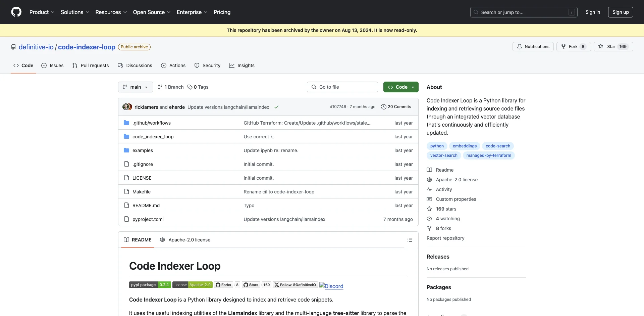View 8 forks in About sidebar
This screenshot has width=644, height=316.
pyautogui.click(x=439, y=228)
